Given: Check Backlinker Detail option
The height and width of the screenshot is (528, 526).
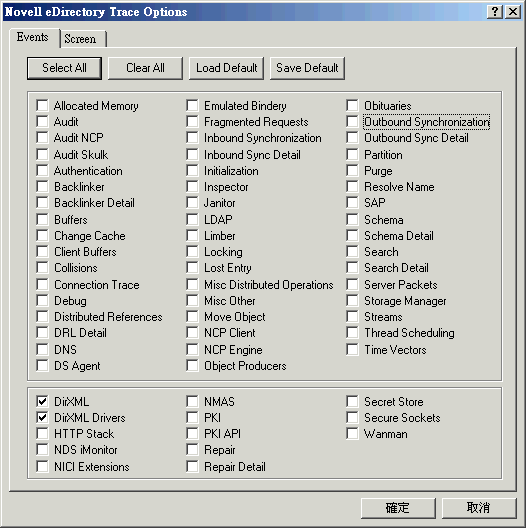Looking at the screenshot, I should (x=42, y=203).
